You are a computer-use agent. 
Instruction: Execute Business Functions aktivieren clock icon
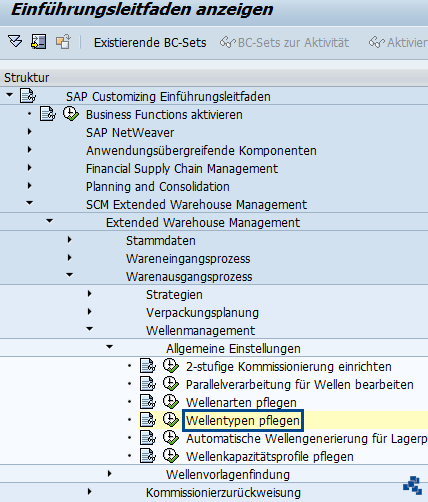[x=71, y=114]
